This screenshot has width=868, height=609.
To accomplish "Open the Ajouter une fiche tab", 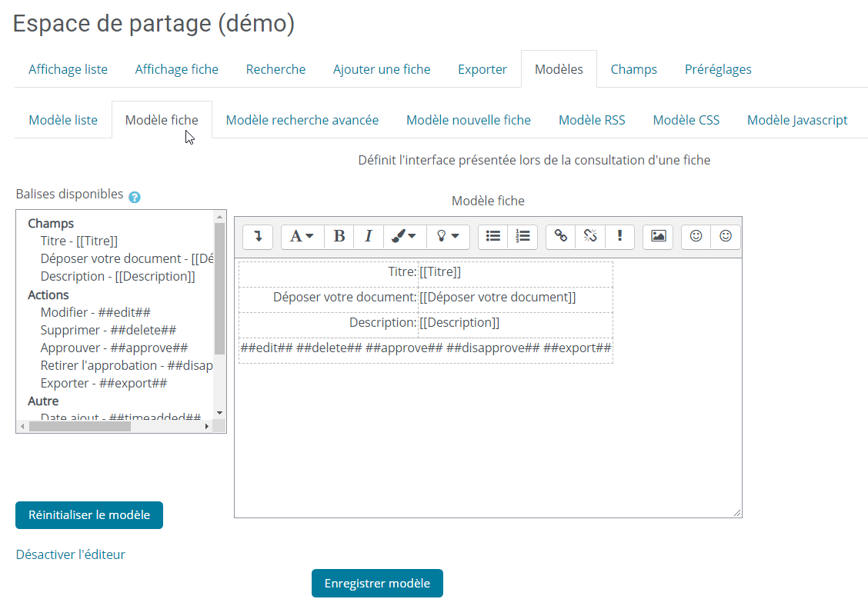I will click(382, 69).
